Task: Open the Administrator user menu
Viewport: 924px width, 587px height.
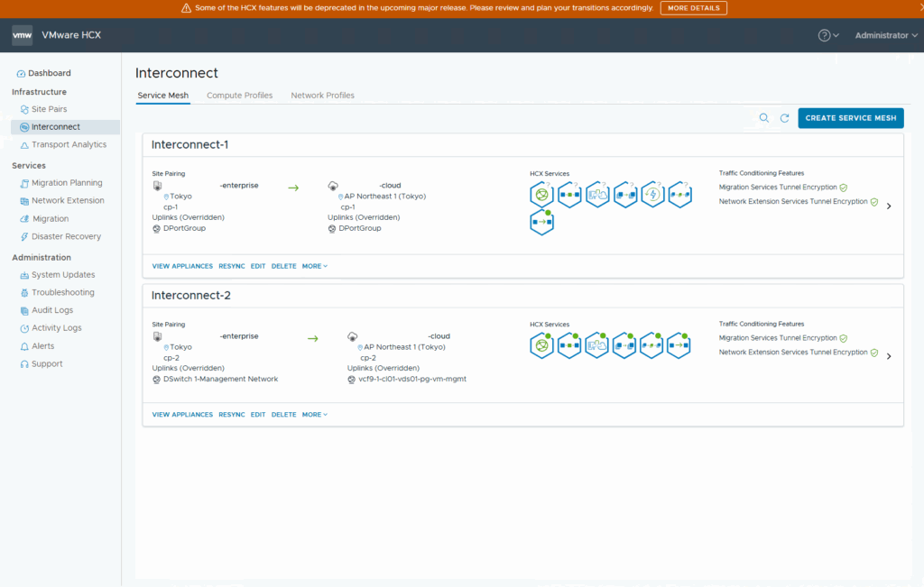Action: tap(886, 35)
